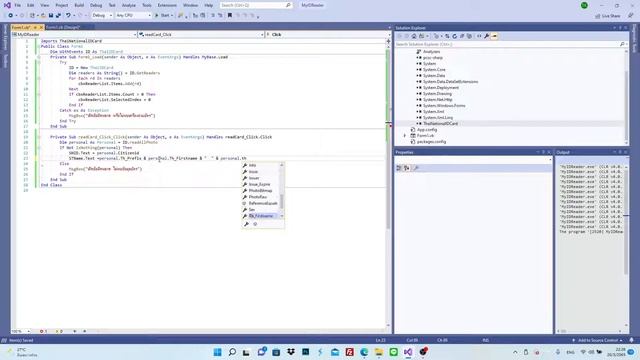Click the highlighted Preview Selected Items icon

pos(494,36)
